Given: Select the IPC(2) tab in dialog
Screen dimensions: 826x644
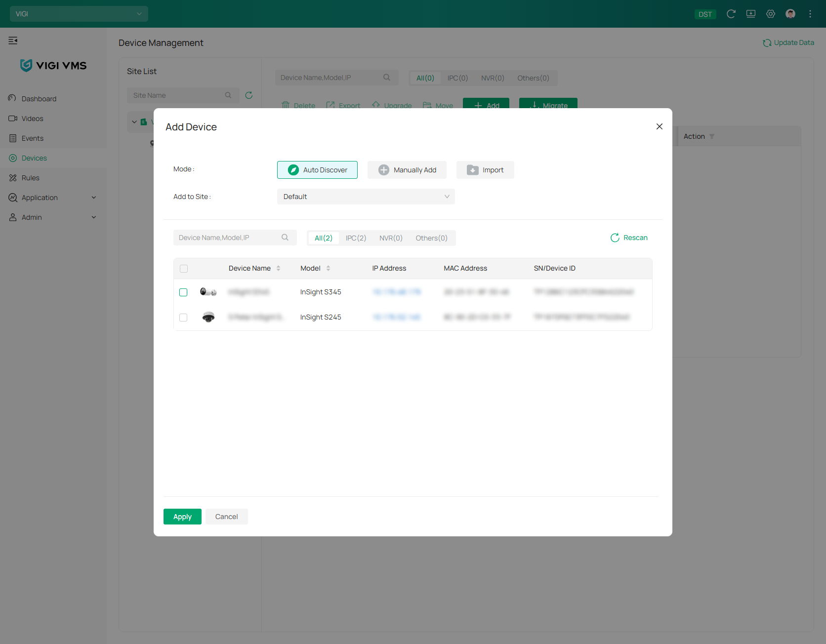Looking at the screenshot, I should click(356, 238).
